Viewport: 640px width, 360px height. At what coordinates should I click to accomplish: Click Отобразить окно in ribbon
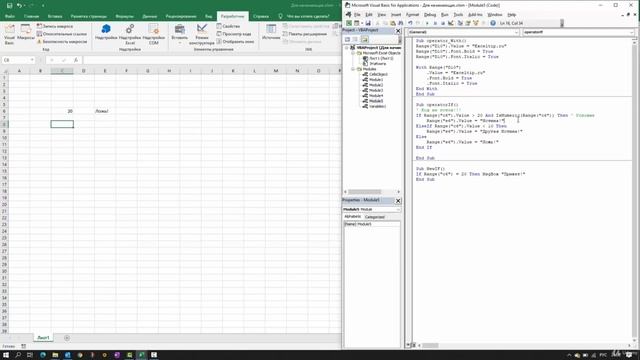[235, 42]
